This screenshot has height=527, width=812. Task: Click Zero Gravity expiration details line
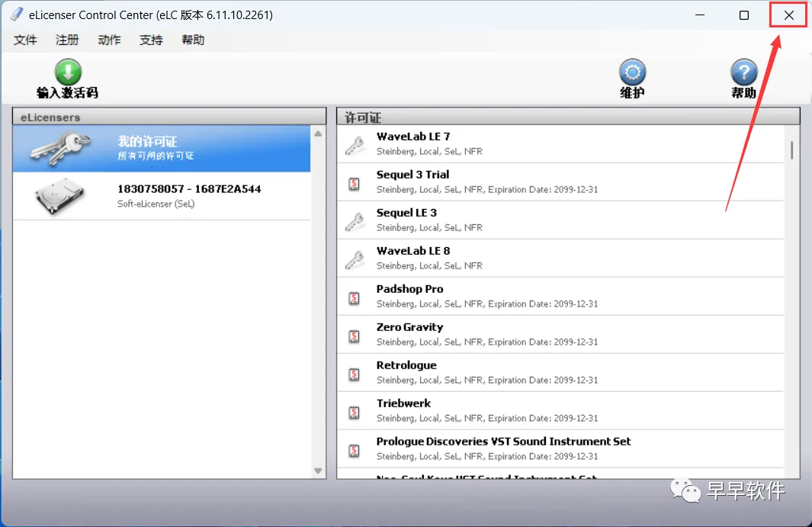coord(486,342)
